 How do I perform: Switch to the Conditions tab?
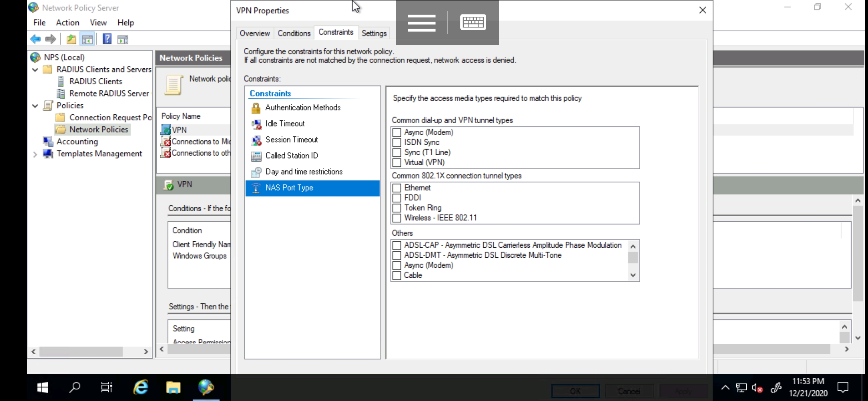pyautogui.click(x=294, y=33)
